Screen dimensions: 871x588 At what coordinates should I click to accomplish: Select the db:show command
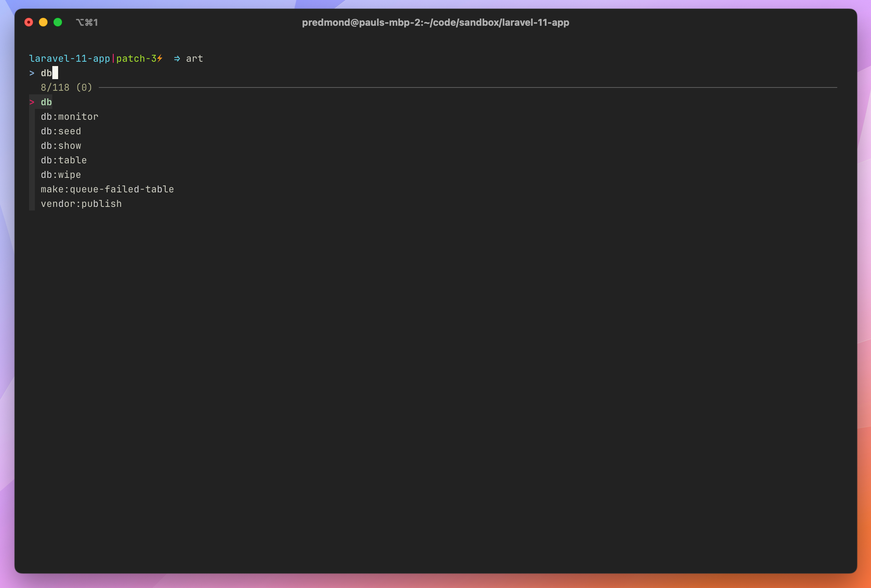click(61, 146)
